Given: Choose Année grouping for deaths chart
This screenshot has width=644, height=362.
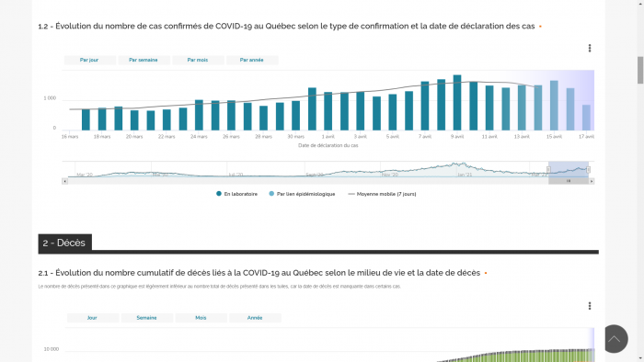Looking at the screenshot, I should point(255,318).
